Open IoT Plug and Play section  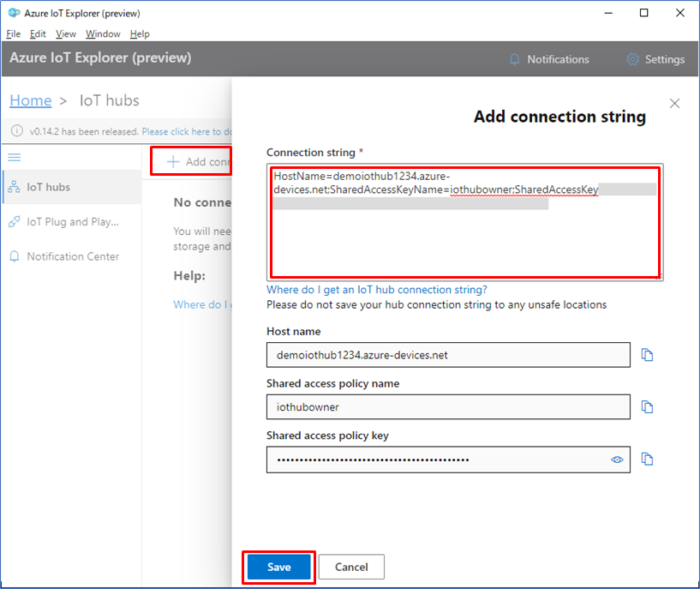71,221
